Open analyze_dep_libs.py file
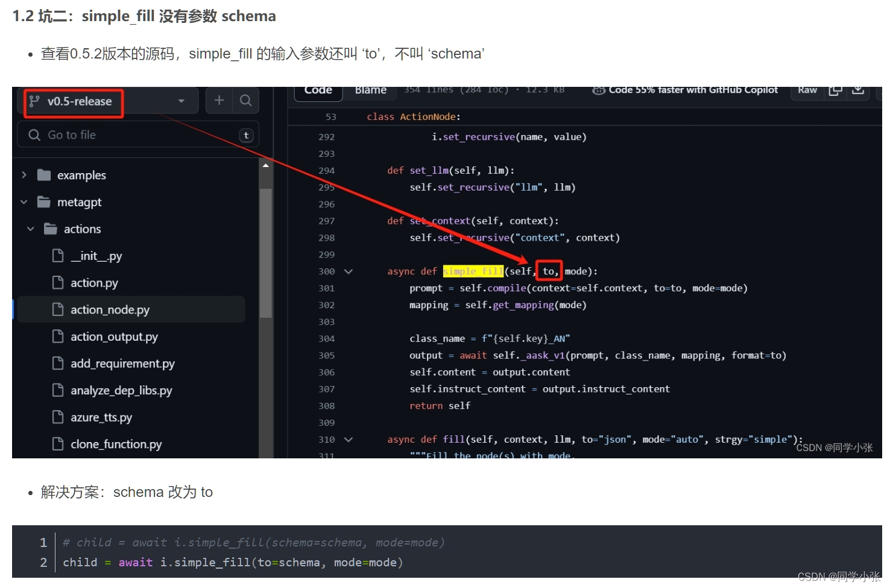The height and width of the screenshot is (588, 890). point(121,391)
